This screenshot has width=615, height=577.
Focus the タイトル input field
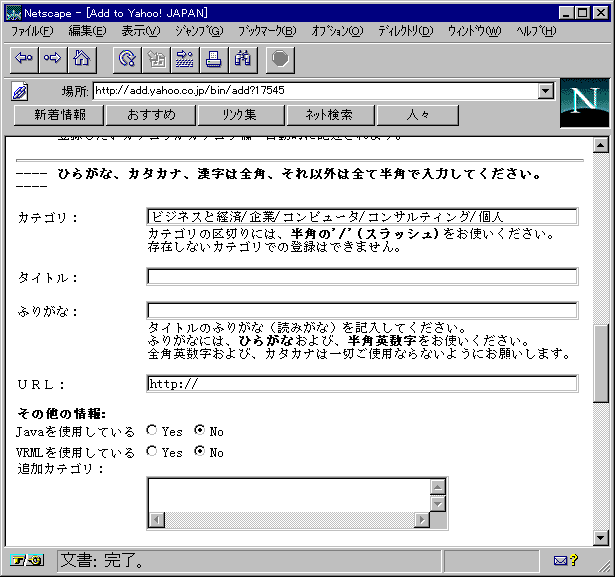click(x=362, y=277)
